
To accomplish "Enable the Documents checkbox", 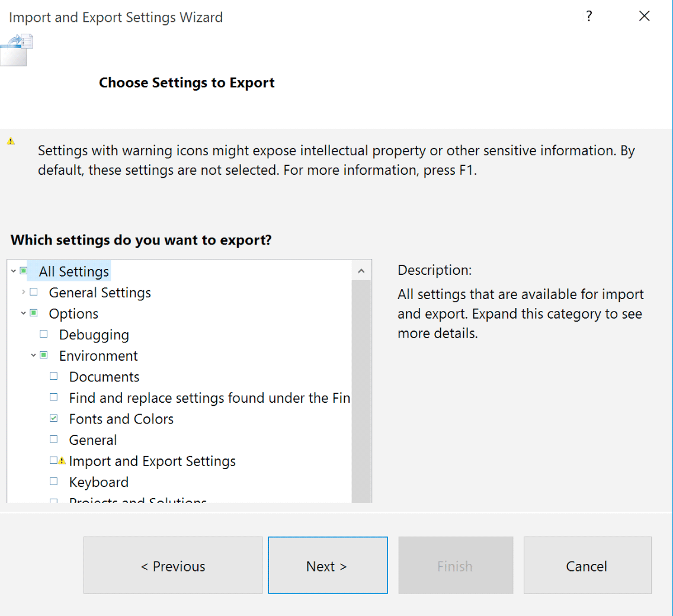I will pyautogui.click(x=54, y=377).
